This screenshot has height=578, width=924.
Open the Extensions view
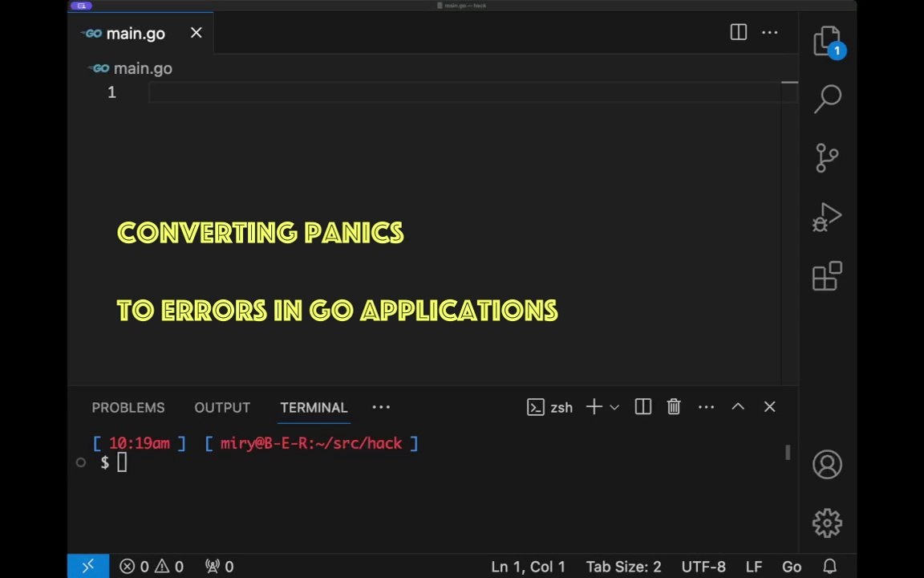[x=828, y=275]
